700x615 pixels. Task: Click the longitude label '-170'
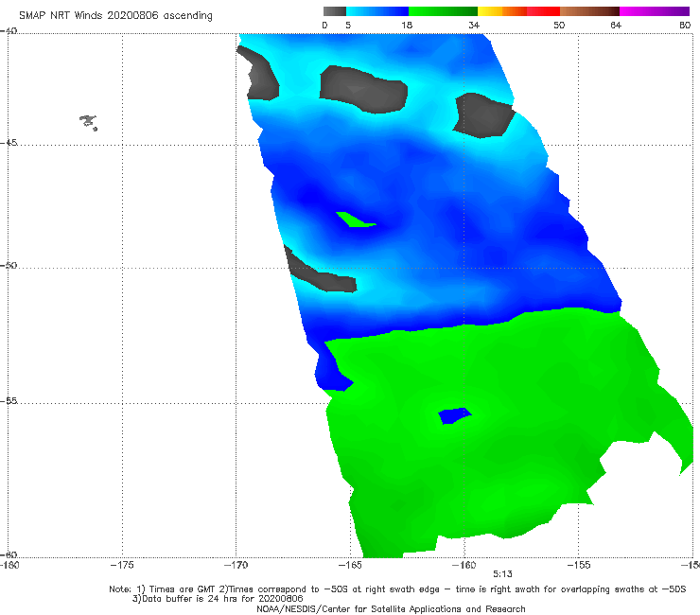[236, 565]
